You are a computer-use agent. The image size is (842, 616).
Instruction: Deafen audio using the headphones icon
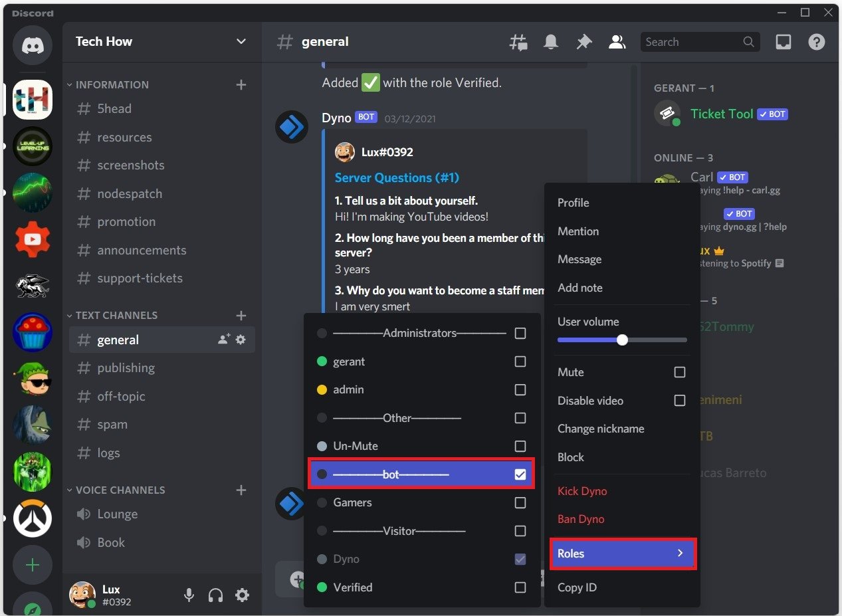pos(215,595)
